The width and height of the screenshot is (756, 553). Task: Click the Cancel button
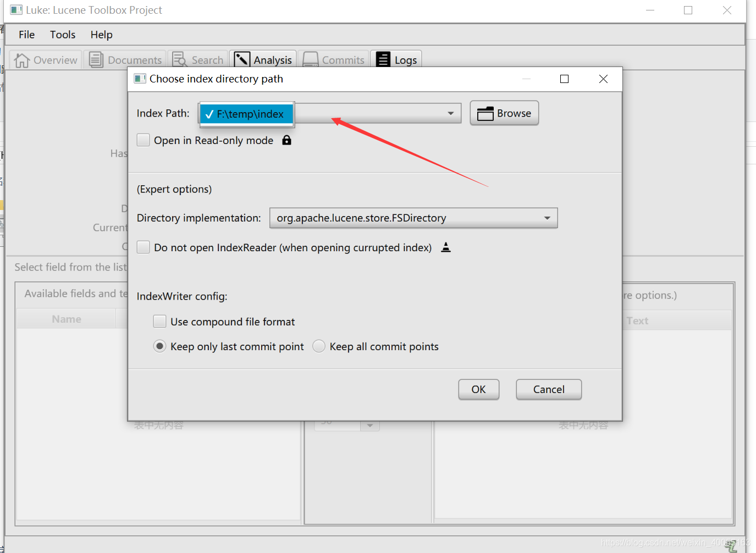(x=549, y=389)
